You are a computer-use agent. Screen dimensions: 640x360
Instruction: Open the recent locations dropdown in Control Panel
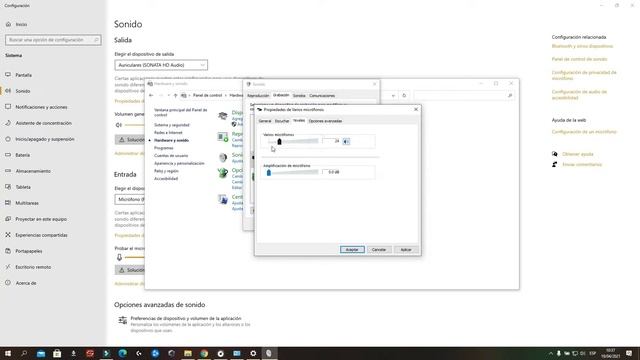click(x=169, y=96)
